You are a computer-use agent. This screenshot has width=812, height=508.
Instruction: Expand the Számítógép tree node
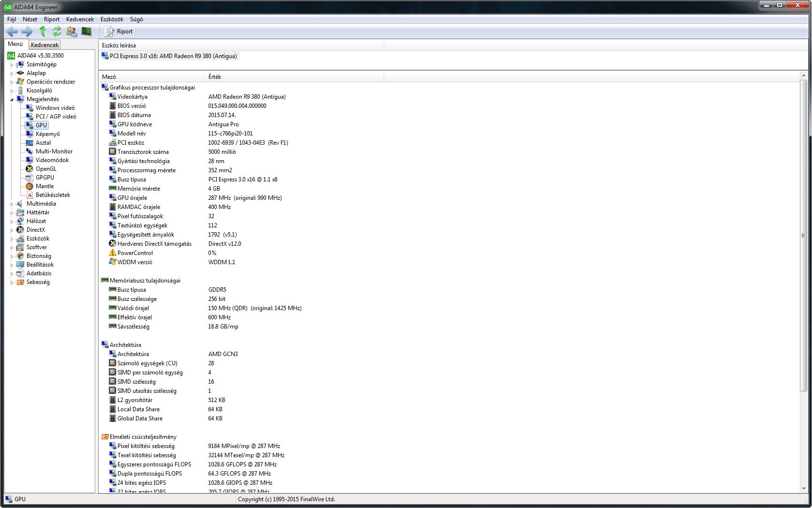tap(12, 64)
